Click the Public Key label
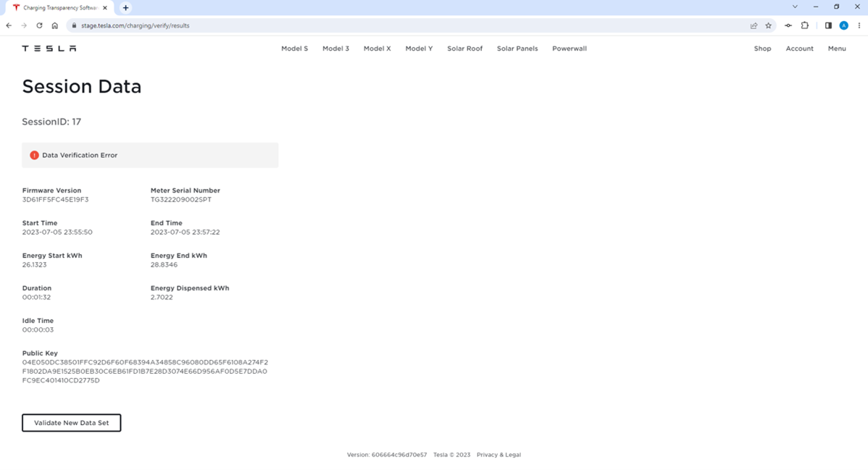 point(40,353)
